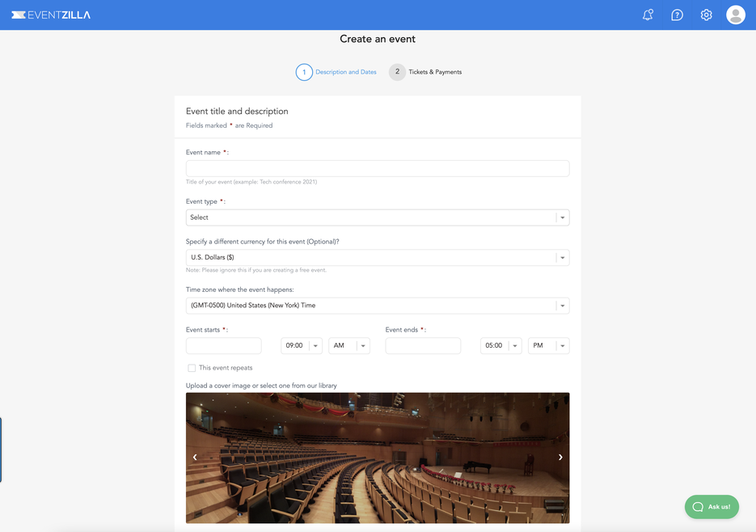Open the settings gear icon
756x532 pixels.
tap(705, 14)
